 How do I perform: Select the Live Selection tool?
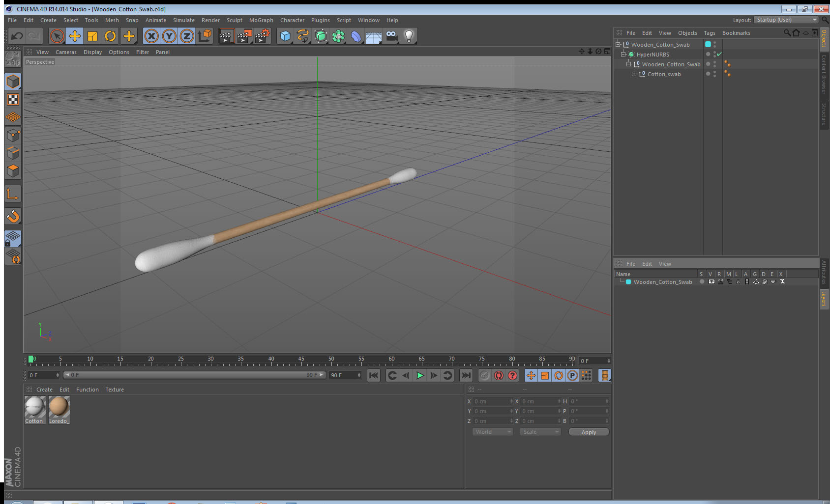57,36
